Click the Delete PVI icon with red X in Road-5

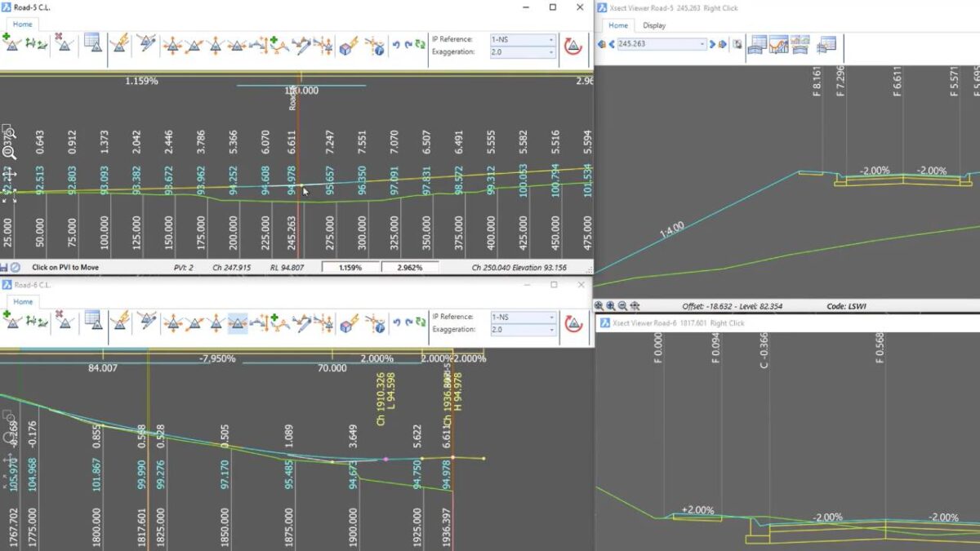point(63,43)
